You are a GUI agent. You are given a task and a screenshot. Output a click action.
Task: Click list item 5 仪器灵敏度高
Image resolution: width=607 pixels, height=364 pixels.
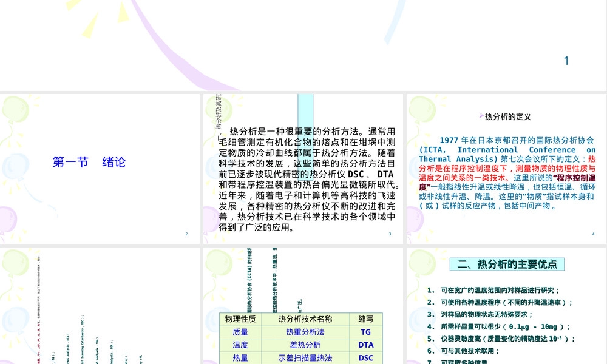coord(501,339)
